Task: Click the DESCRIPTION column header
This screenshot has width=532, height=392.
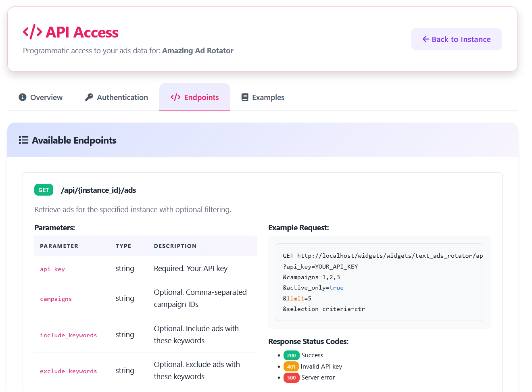Action: click(x=175, y=246)
